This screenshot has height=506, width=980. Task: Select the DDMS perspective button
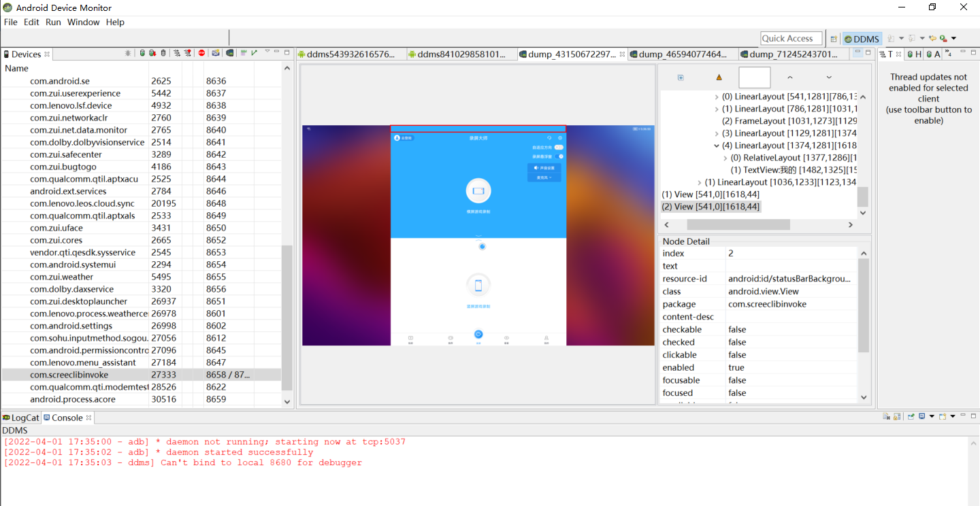click(x=862, y=39)
